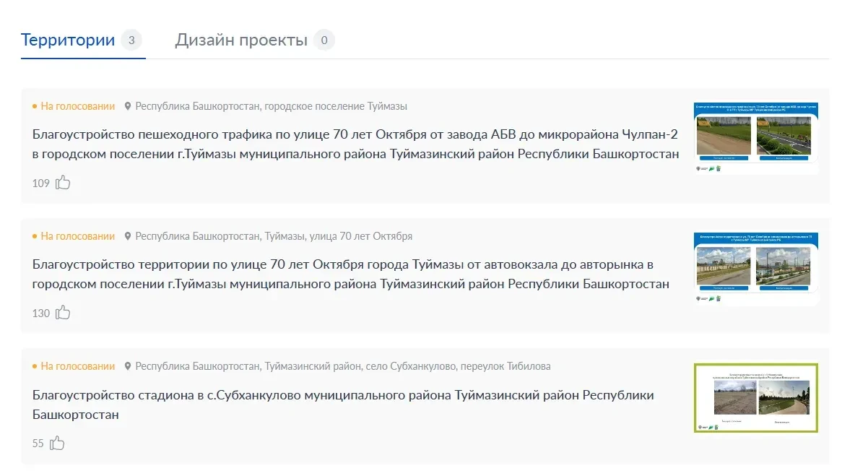Click location pin for улица 70 лет Октября

128,236
